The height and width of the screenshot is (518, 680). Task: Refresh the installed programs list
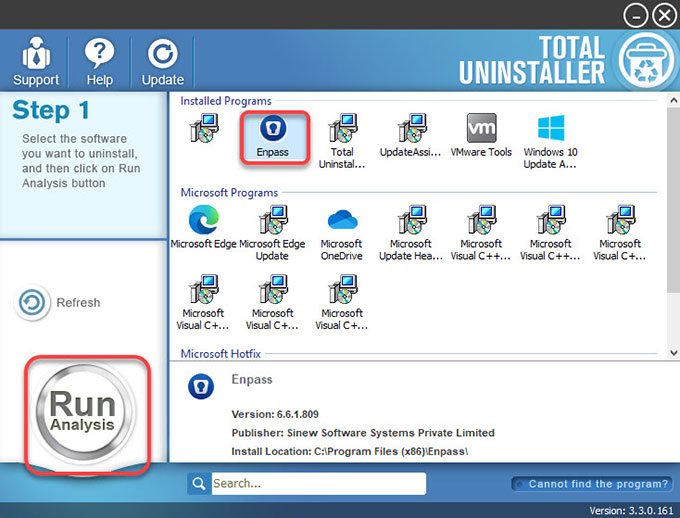tap(59, 302)
